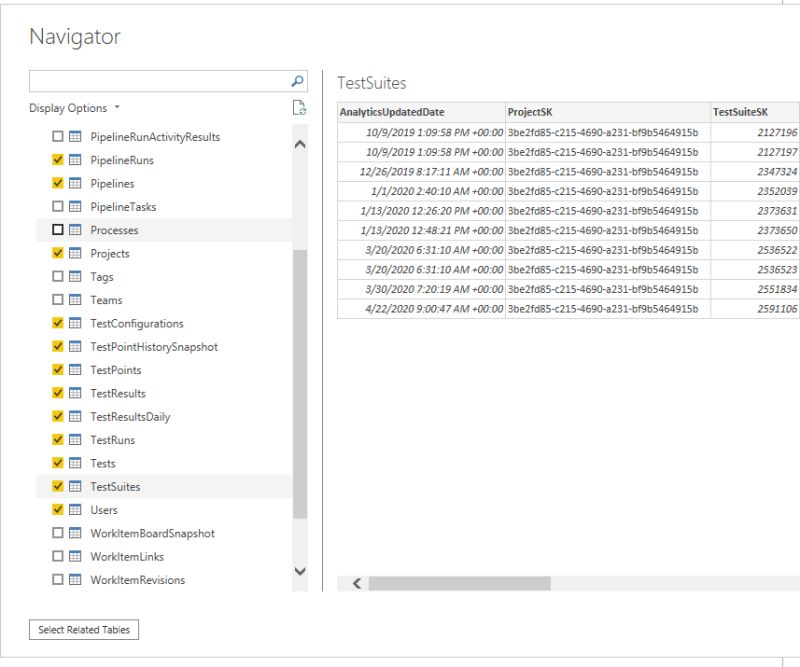The width and height of the screenshot is (800, 667).
Task: Click the date cell 3/30/2020 7:20:19 AM
Action: tap(421, 289)
